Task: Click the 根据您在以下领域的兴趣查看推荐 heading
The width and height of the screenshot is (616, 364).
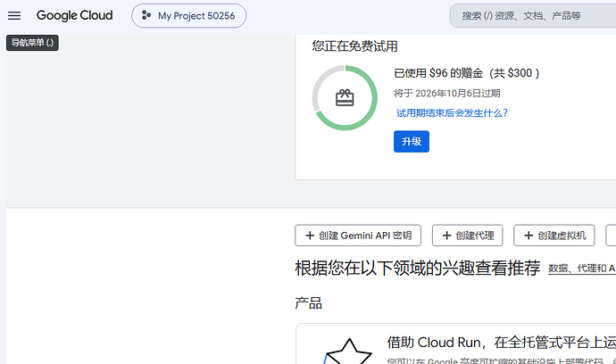Action: click(418, 269)
